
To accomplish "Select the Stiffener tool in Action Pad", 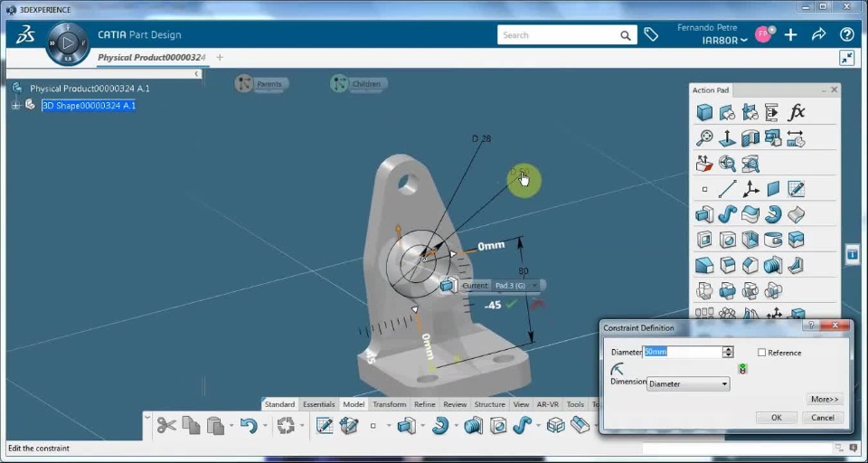I will click(x=796, y=265).
